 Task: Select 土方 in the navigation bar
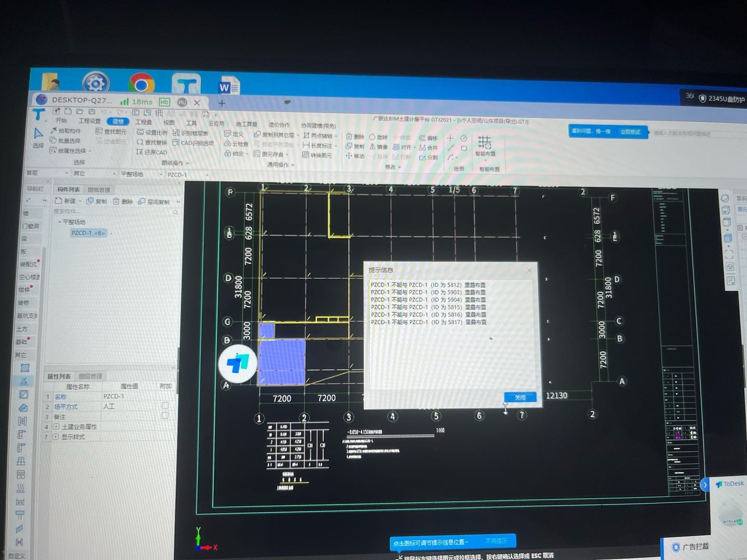click(22, 329)
